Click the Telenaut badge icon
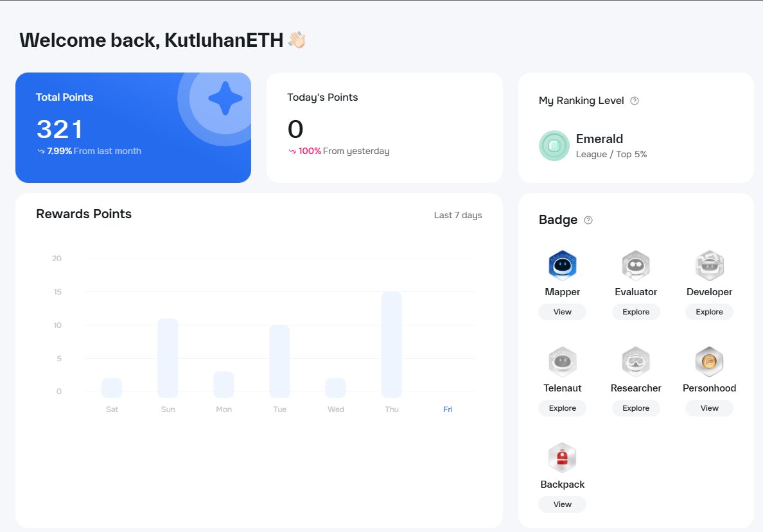763x532 pixels. [563, 362]
